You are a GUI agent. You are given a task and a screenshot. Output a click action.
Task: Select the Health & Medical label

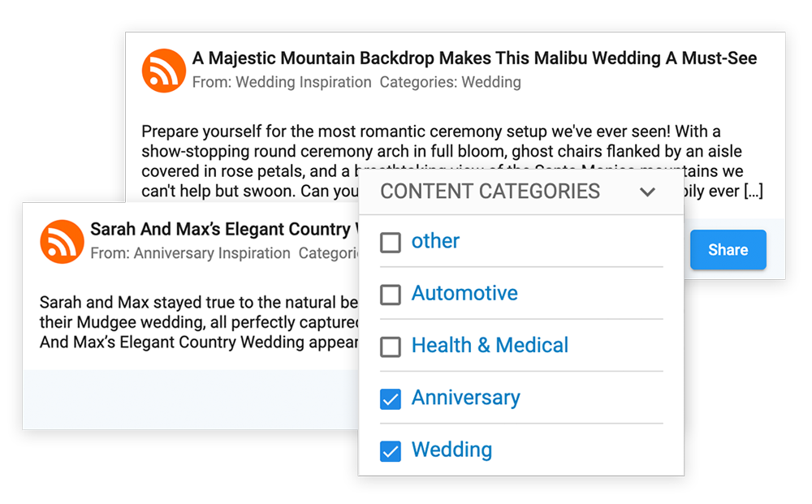click(x=490, y=345)
